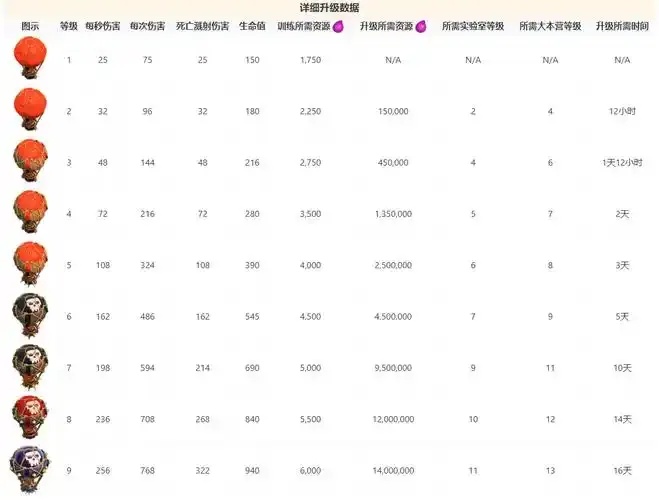Select damage per hit cell 708
This screenshot has height=500, width=659.
coord(147,419)
